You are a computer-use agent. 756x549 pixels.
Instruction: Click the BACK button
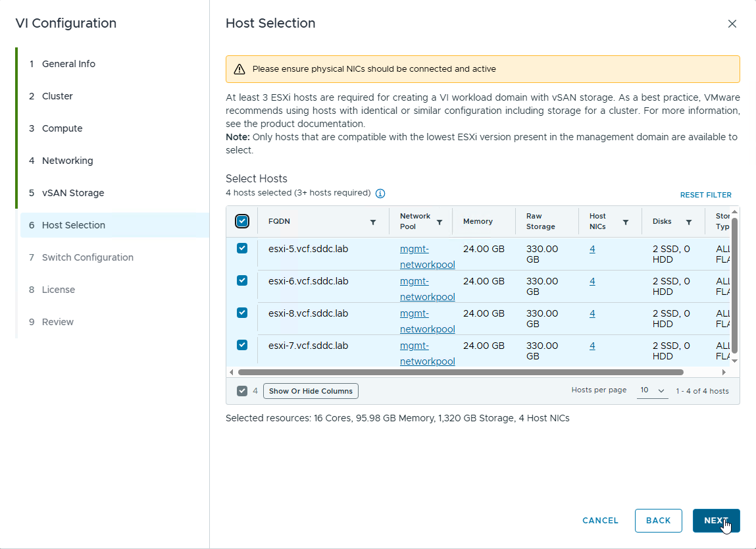tap(658, 521)
